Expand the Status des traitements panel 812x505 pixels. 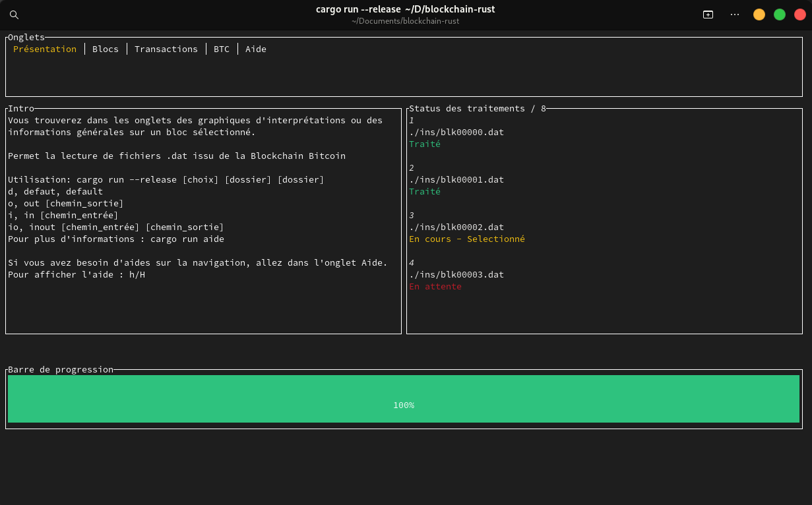[476, 108]
